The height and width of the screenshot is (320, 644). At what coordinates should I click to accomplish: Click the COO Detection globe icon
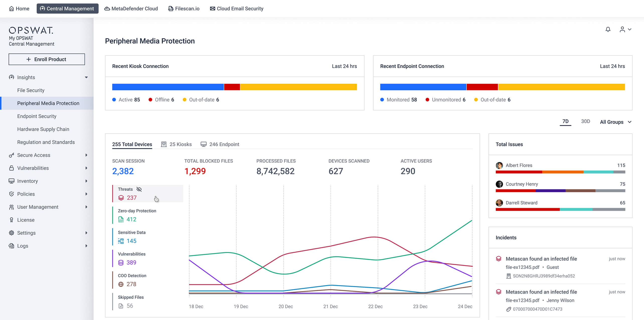pos(121,284)
